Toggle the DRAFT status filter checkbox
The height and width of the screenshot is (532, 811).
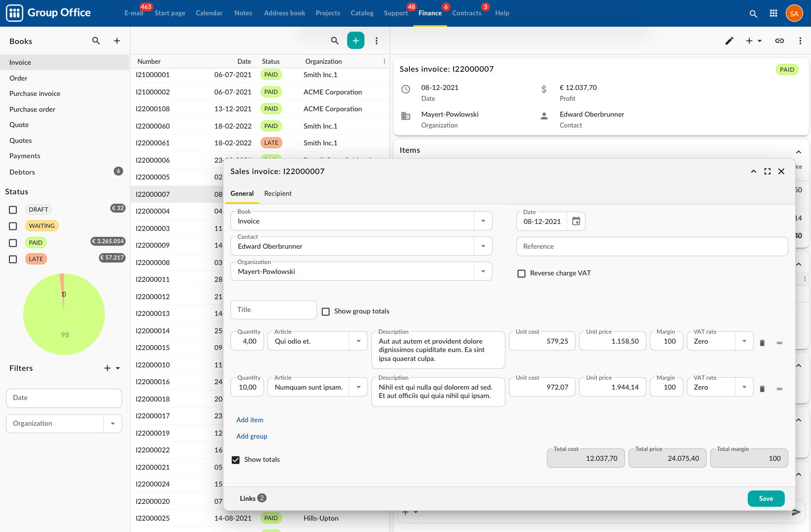[13, 210]
